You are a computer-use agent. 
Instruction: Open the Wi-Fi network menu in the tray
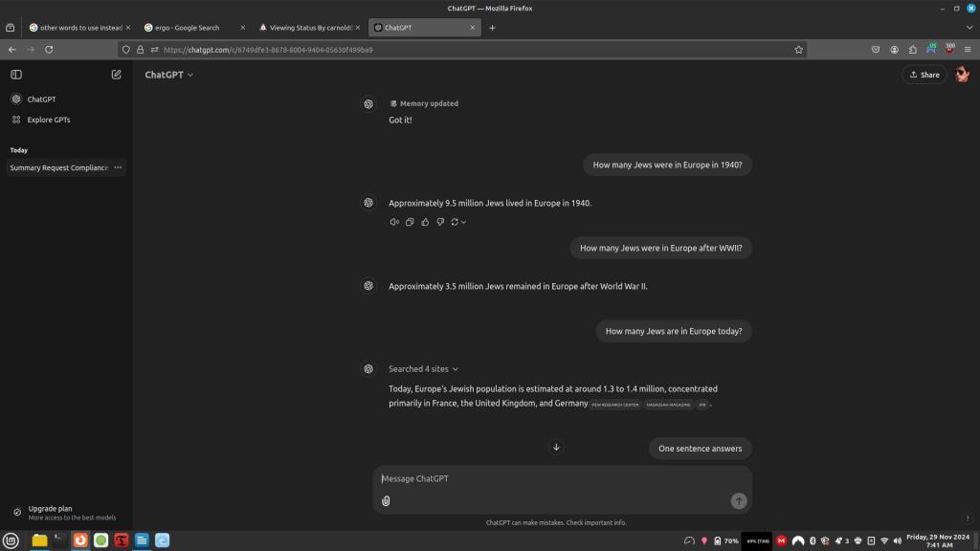[883, 541]
